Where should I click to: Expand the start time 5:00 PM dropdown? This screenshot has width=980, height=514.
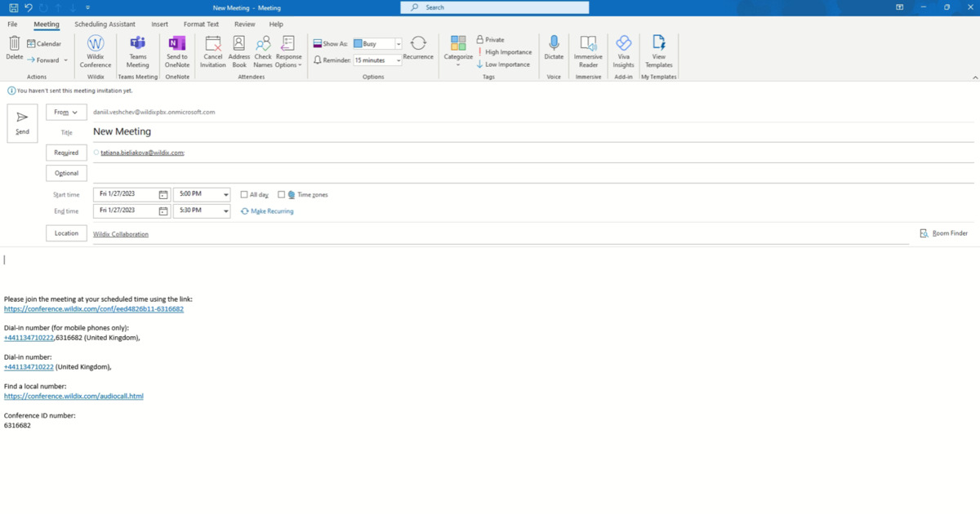click(x=225, y=195)
